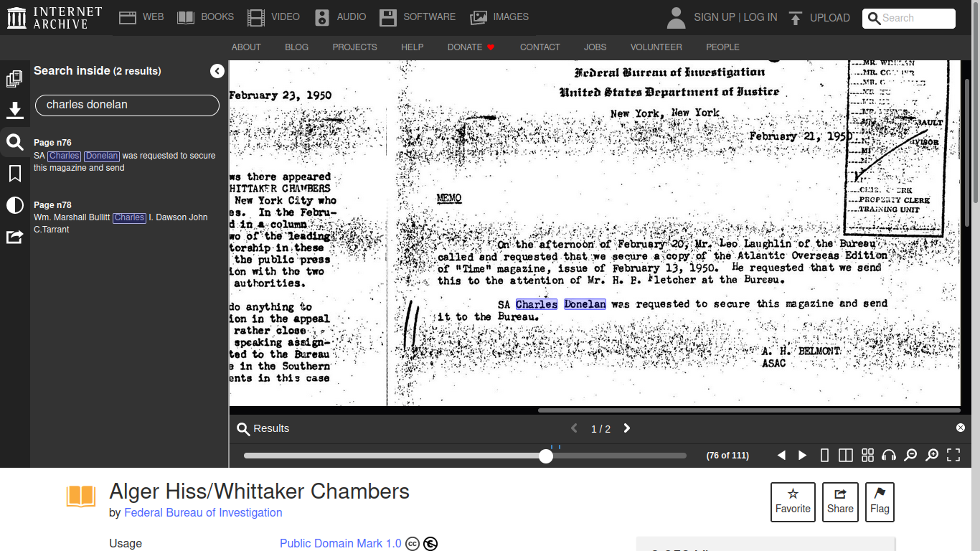The image size is (980, 551).
Task: Switch to one-page view
Action: [x=824, y=456]
